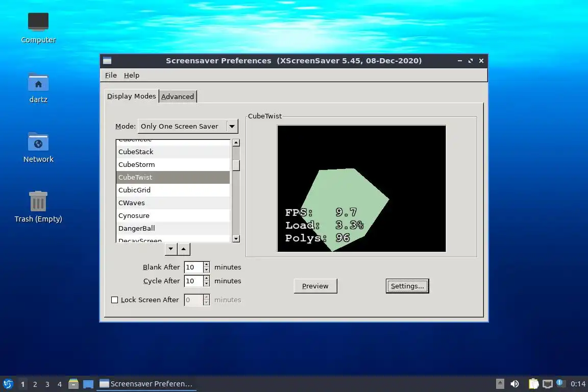The height and width of the screenshot is (392, 588).
Task: Open the Computer desktop icon
Action: point(38,28)
